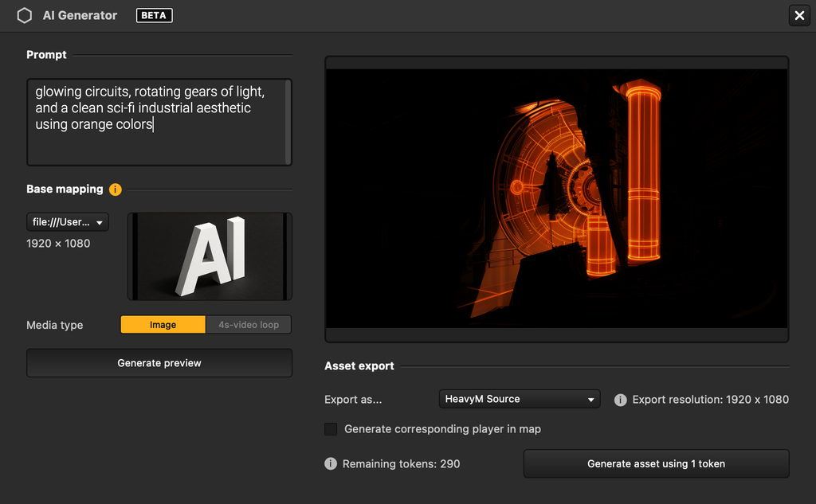Click the hexagon AI Generator logo icon

coord(25,16)
